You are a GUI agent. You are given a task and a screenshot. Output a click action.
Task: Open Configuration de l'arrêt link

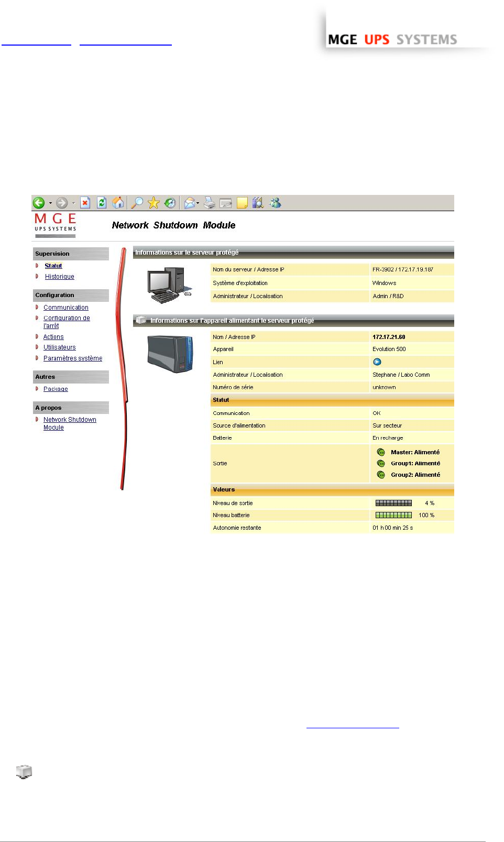67,322
